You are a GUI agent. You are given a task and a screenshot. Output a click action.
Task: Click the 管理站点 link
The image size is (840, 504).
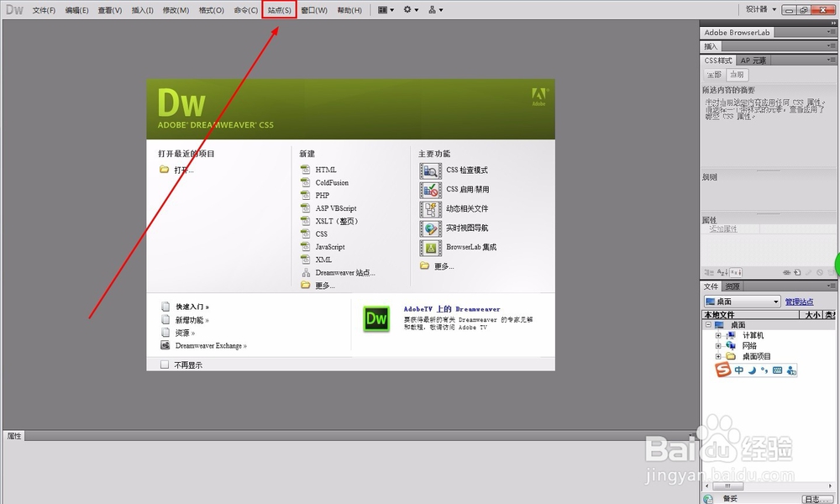(800, 302)
